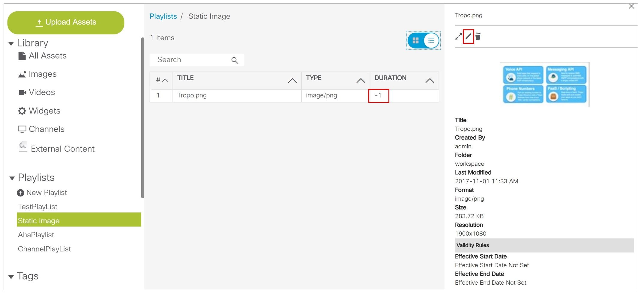Switch to grid view
Screen dimensions: 644x296
(415, 40)
